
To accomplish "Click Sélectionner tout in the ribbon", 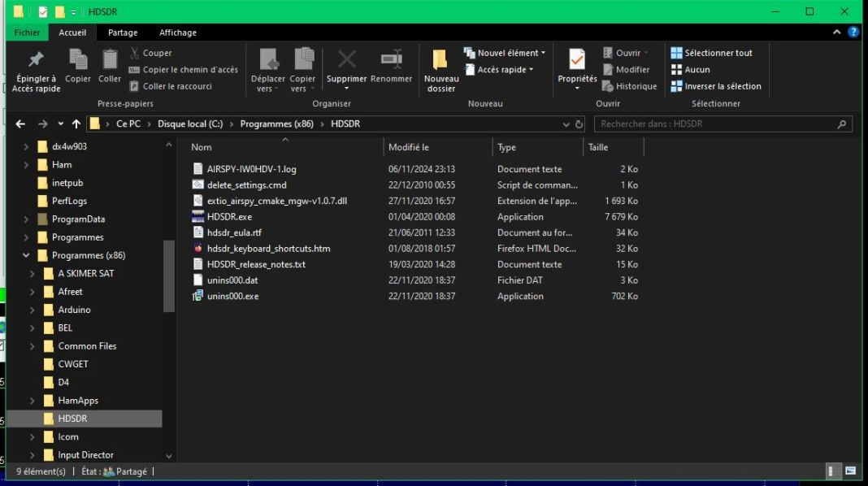I will (711, 53).
